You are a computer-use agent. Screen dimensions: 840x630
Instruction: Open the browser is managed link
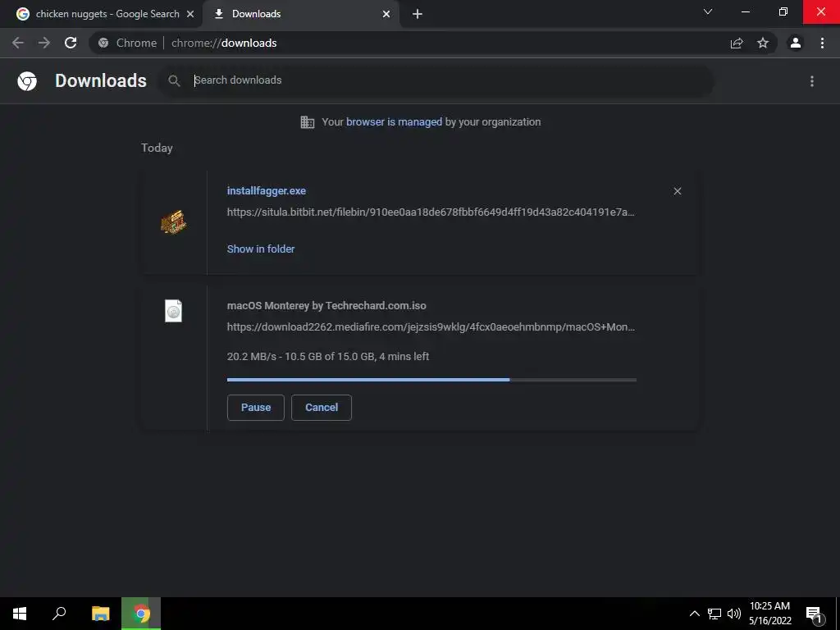395,122
